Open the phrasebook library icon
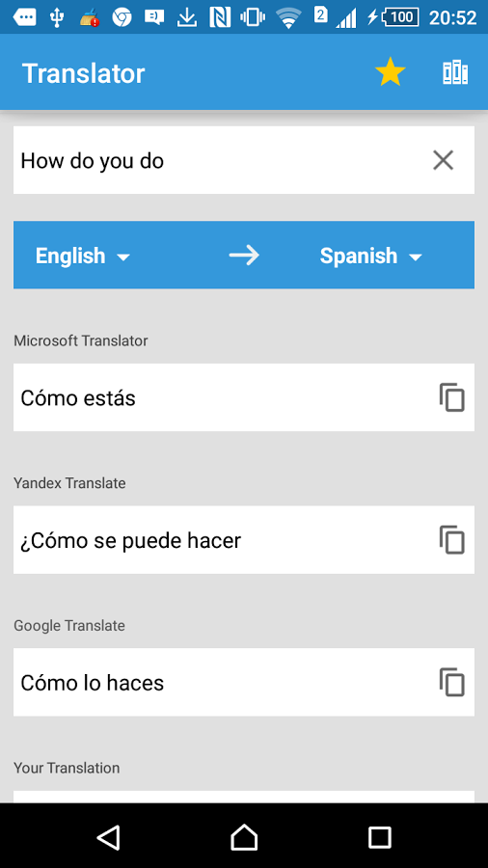This screenshot has width=488, height=868. tap(455, 72)
